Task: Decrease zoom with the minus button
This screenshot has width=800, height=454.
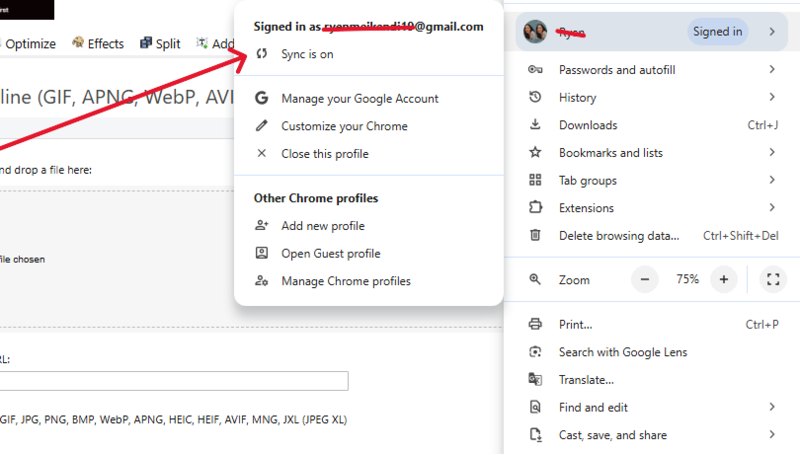Action: (x=645, y=279)
